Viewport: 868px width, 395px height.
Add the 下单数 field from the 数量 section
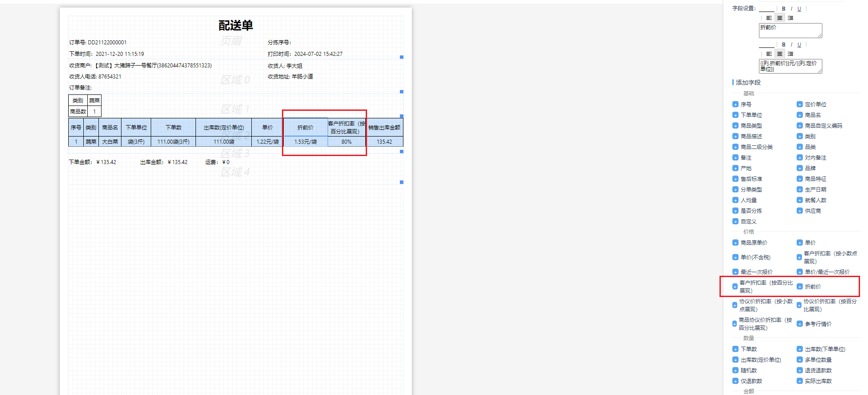point(735,349)
